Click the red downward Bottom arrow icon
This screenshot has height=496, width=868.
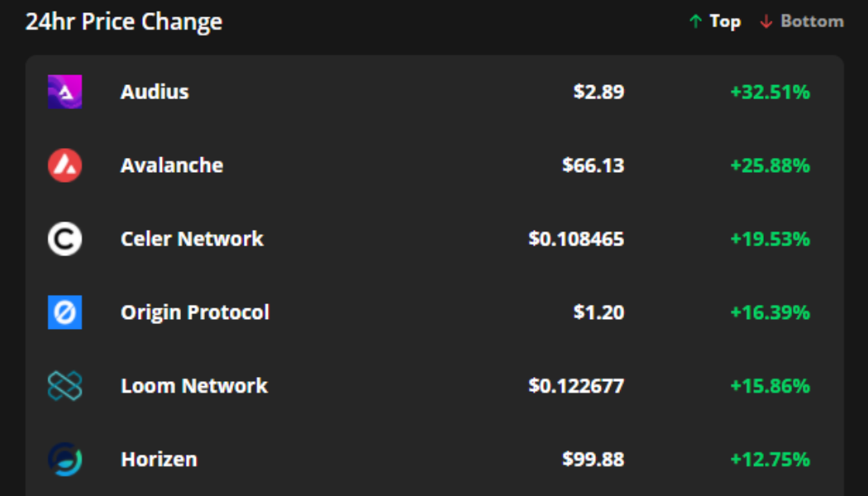tap(765, 21)
